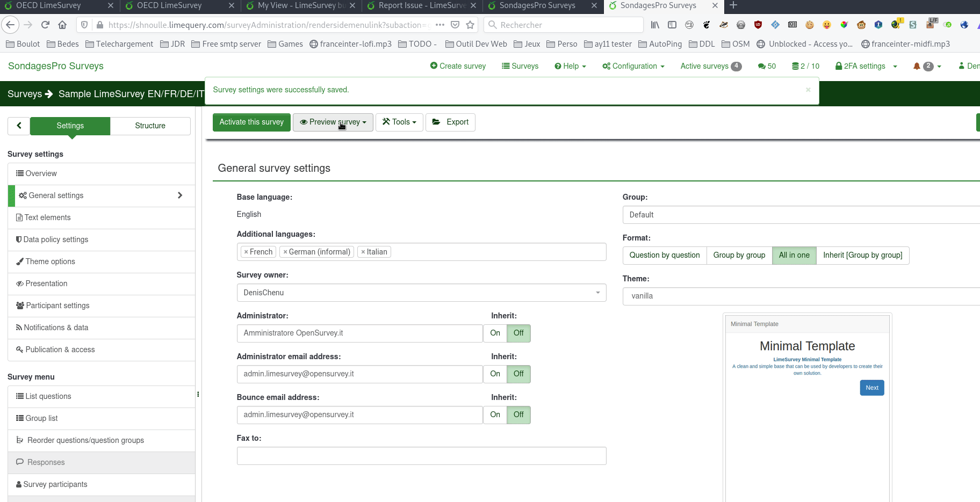Select Question by question format
This screenshot has height=502, width=980.
pos(664,255)
